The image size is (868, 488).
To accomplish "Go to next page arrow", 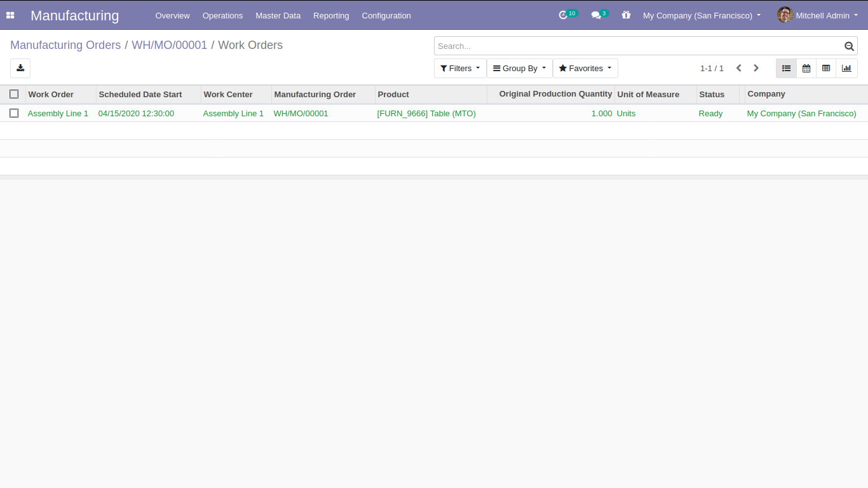I will pos(756,68).
